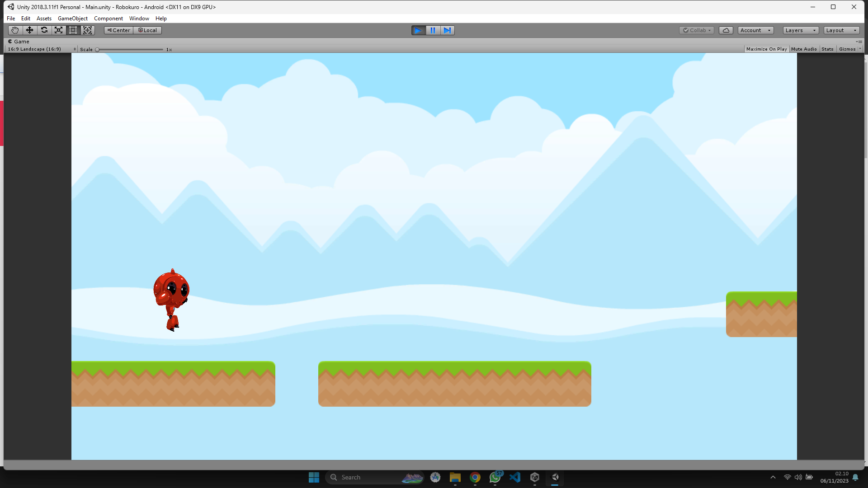Open the Collab dropdown
The height and width of the screenshot is (488, 868).
(x=697, y=30)
